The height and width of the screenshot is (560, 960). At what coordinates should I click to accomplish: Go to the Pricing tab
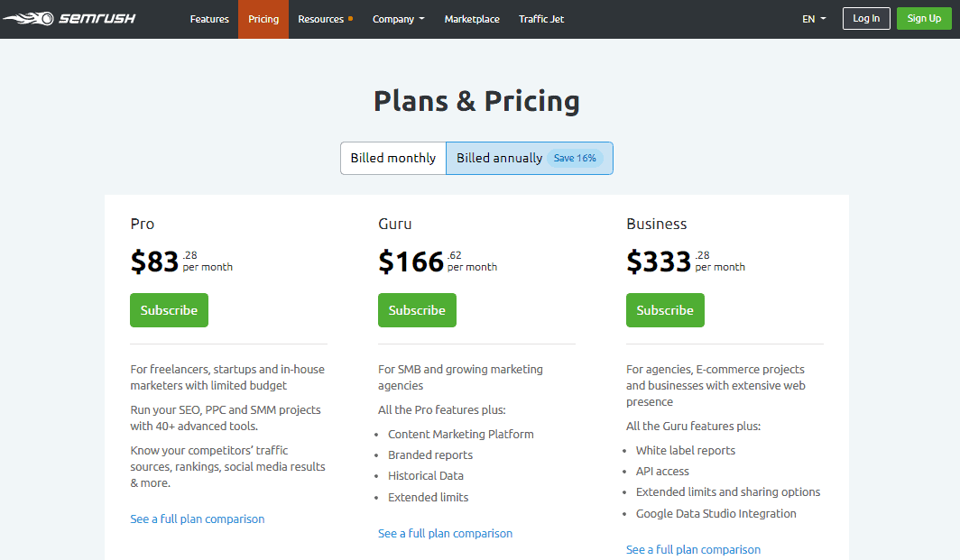click(263, 19)
